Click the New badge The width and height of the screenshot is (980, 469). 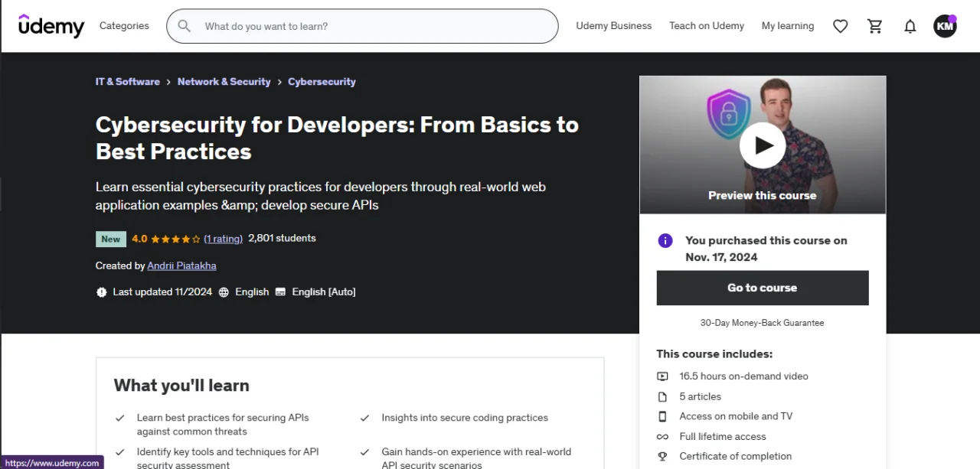[111, 239]
